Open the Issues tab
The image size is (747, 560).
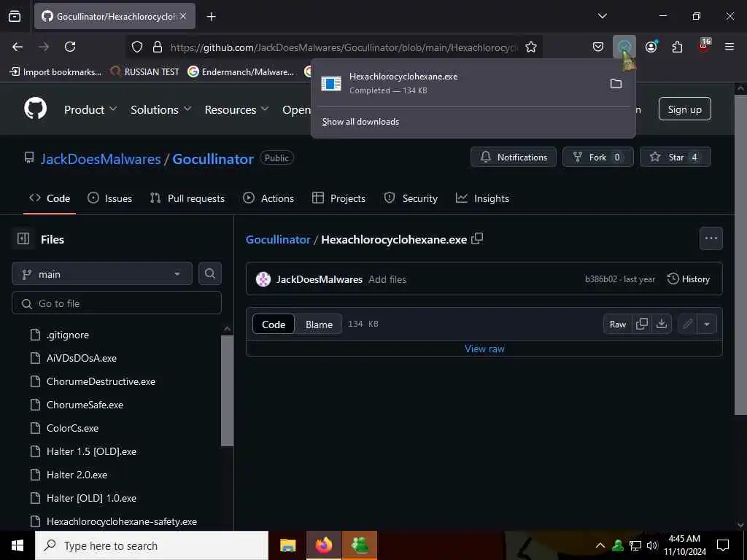109,198
